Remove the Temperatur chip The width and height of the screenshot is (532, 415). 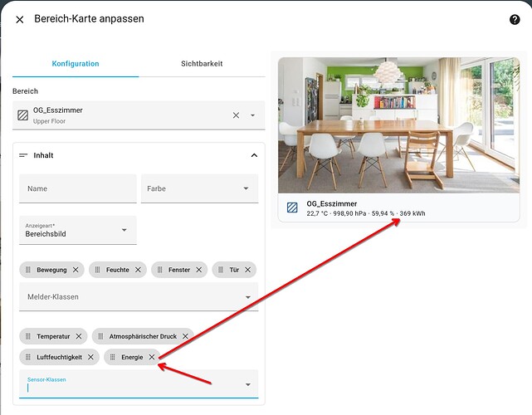pyautogui.click(x=79, y=336)
